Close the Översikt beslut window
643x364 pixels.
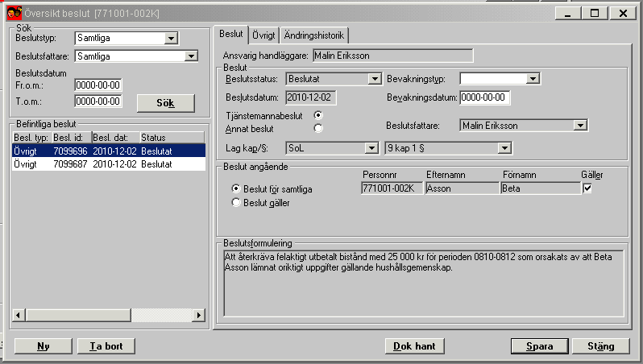point(623,13)
